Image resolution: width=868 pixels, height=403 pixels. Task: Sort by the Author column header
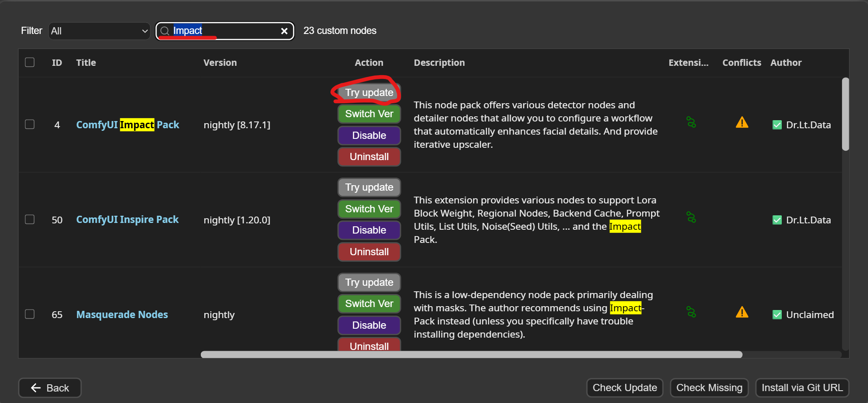click(x=786, y=63)
